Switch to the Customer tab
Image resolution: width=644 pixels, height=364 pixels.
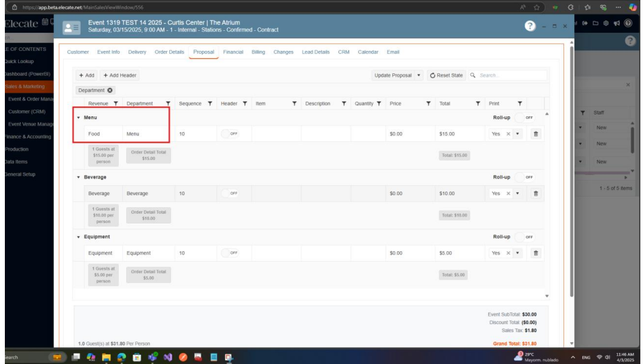click(78, 52)
